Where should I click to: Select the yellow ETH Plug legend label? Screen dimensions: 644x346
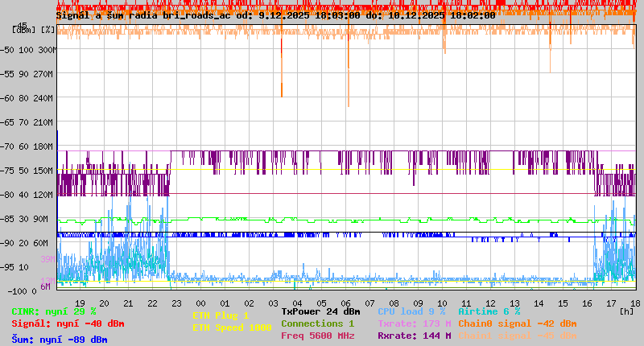[221, 315]
